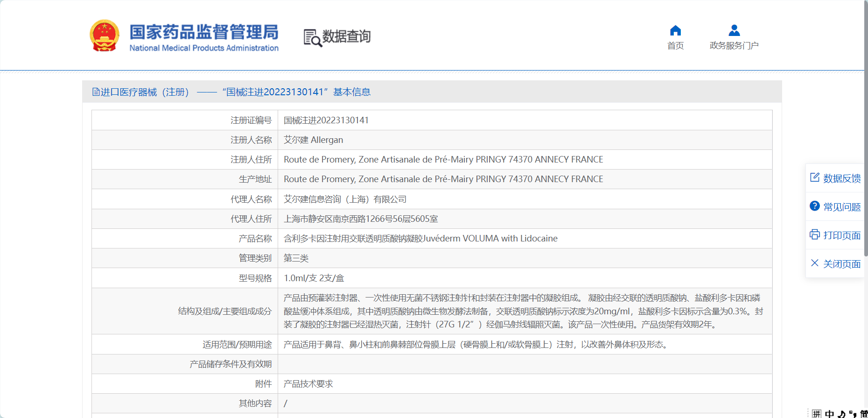868x418 pixels.
Task: Click the composition paragraph starting 产品由预灌装注射器
Action: pos(523,311)
